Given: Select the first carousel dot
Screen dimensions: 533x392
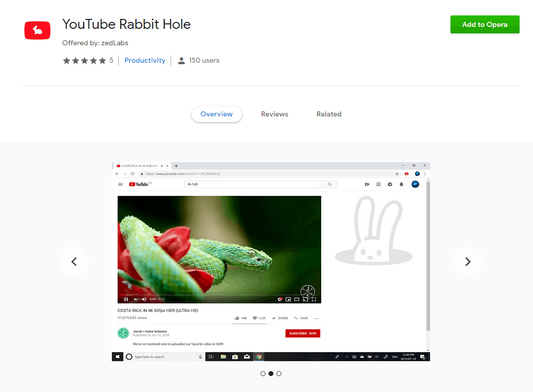Looking at the screenshot, I should coord(263,374).
